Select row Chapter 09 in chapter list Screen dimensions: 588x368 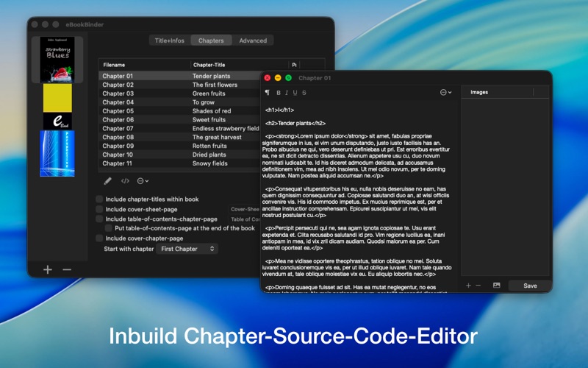point(179,146)
